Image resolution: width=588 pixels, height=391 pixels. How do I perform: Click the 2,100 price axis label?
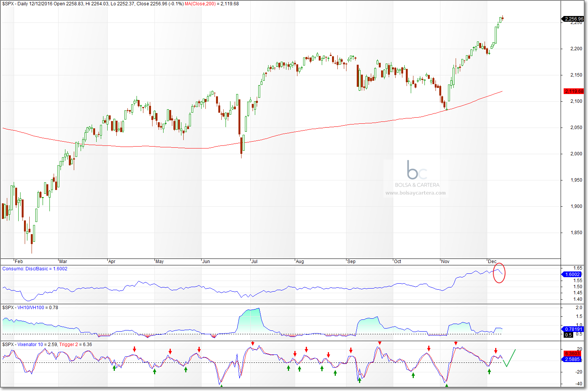576,101
